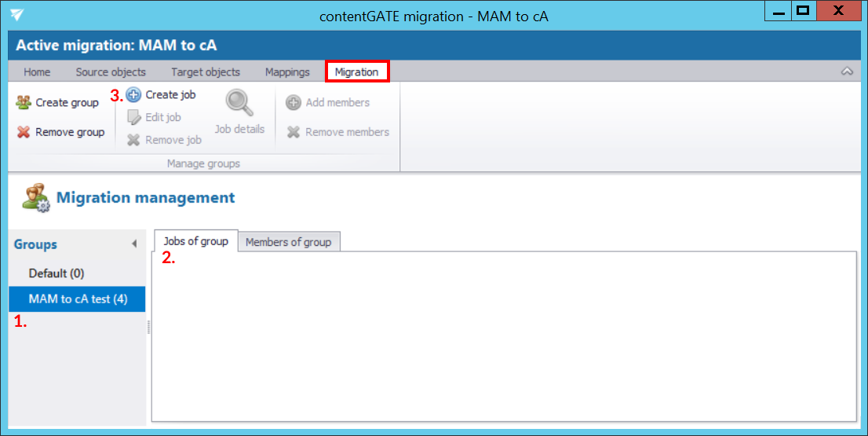Image resolution: width=868 pixels, height=436 pixels.
Task: Click the Create job label
Action: click(170, 95)
